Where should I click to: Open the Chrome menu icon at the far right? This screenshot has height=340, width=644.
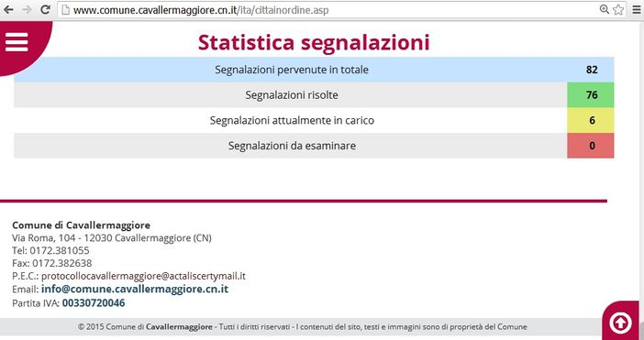[x=636, y=10]
